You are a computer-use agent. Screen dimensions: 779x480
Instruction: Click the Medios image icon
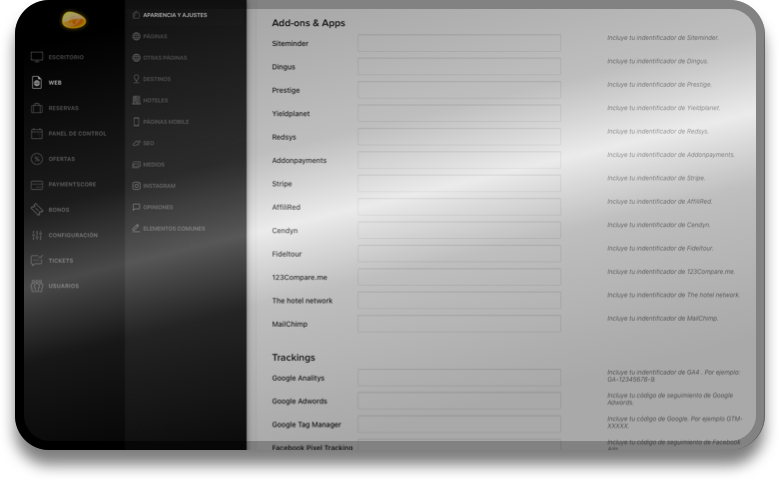coord(136,164)
